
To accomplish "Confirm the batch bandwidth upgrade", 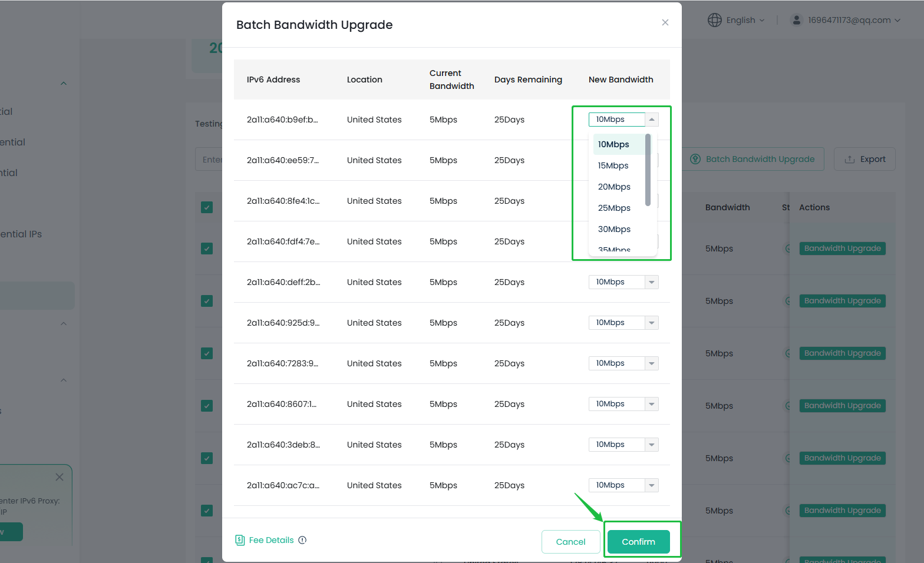I will click(638, 542).
